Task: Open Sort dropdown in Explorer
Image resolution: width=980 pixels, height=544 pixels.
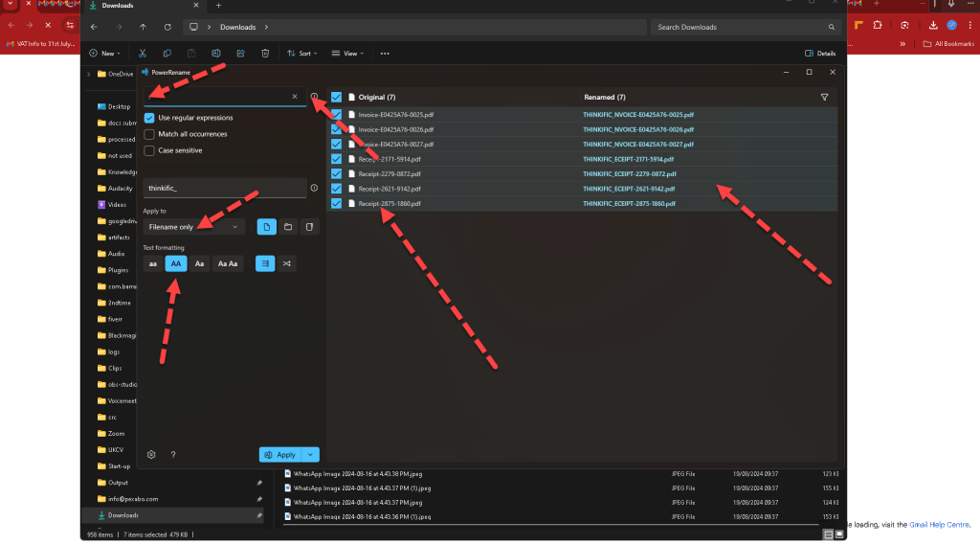Action: click(302, 53)
